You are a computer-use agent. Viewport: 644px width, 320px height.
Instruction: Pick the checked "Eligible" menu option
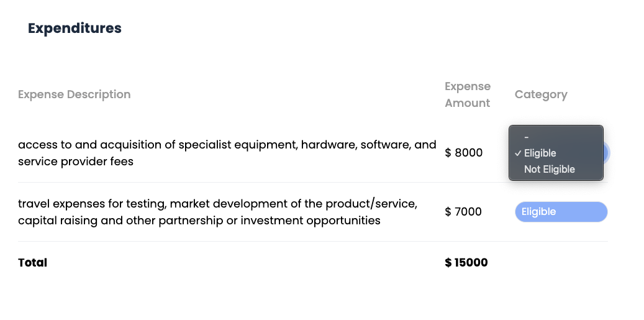pos(540,153)
